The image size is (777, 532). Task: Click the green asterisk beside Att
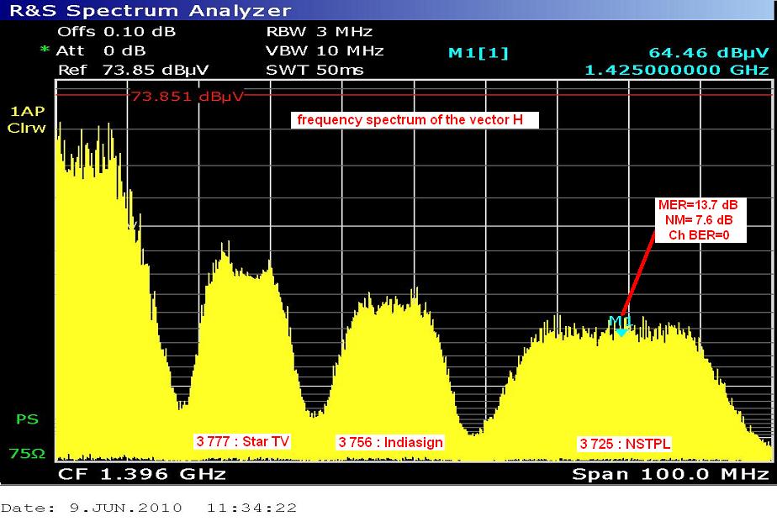click(45, 50)
